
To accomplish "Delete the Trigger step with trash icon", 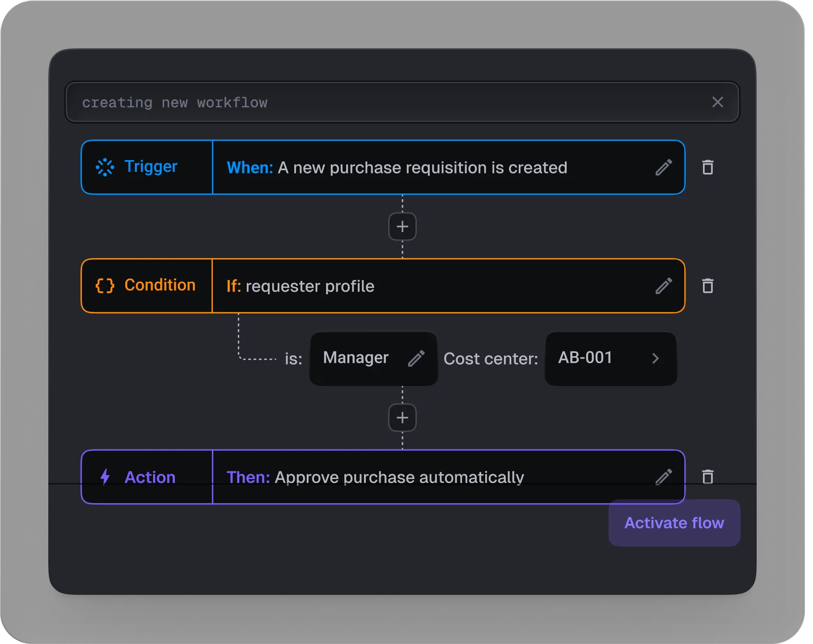I will [707, 167].
